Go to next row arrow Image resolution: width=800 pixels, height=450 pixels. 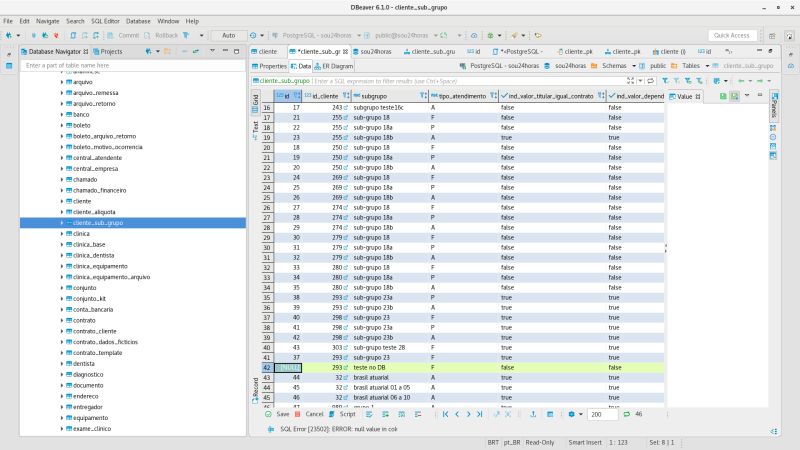468,414
